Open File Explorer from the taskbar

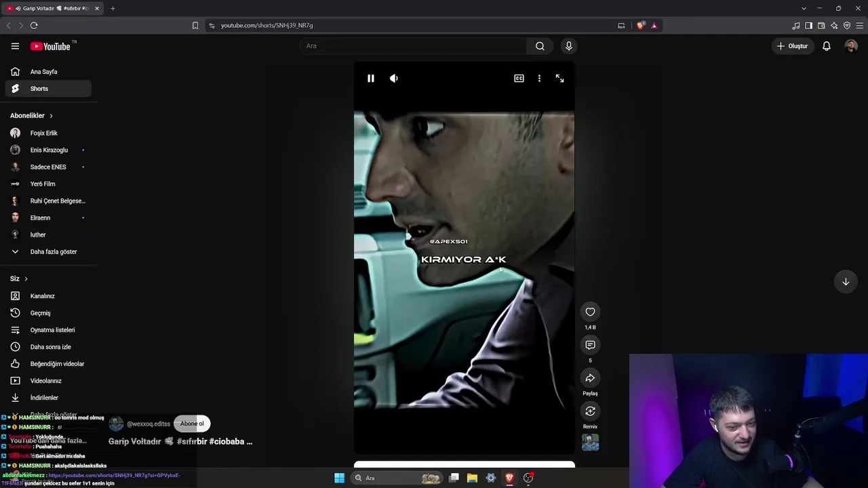tap(472, 479)
